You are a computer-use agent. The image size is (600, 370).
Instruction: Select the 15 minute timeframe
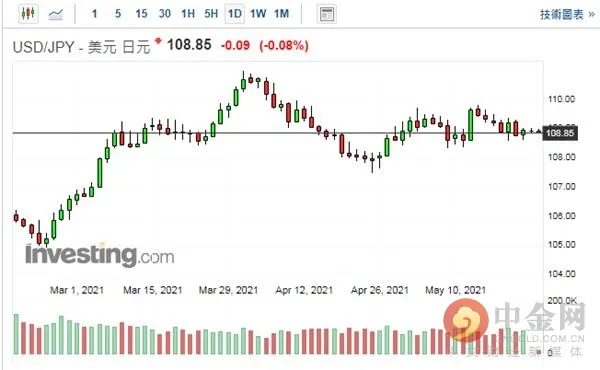(x=141, y=14)
